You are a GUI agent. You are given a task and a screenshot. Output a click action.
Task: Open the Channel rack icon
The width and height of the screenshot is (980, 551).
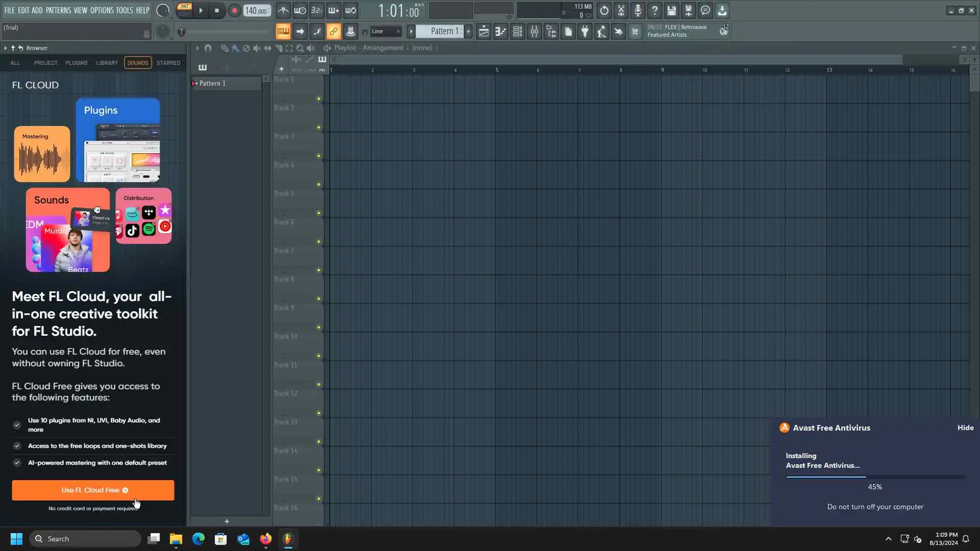[x=517, y=32]
